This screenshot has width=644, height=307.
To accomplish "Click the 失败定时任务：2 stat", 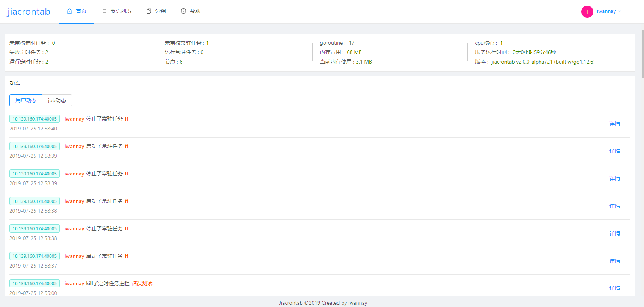I will pyautogui.click(x=29, y=52).
